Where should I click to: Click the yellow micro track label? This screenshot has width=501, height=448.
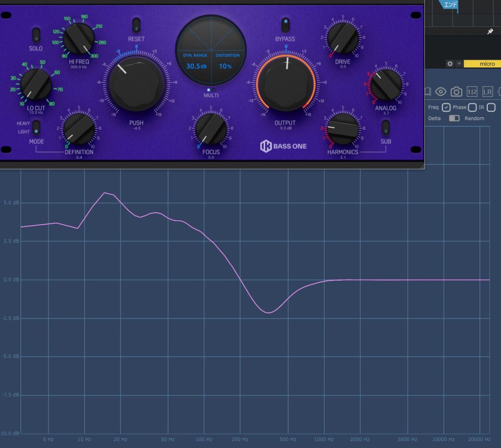pos(482,64)
